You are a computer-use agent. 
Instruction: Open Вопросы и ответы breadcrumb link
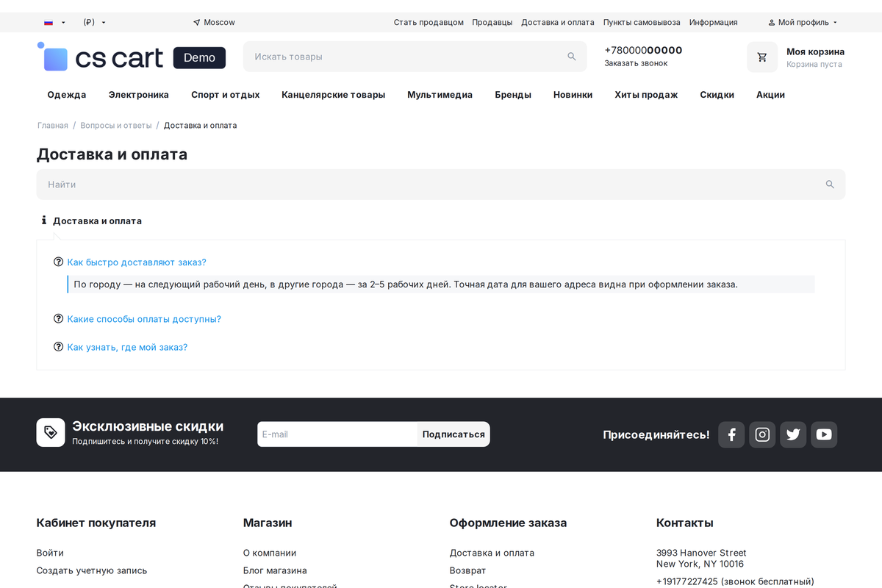(x=116, y=126)
